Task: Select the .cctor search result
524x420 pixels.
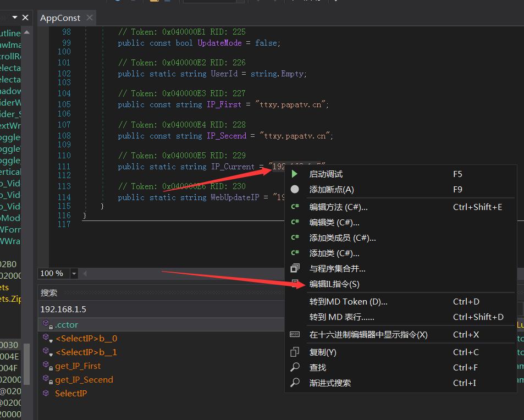Action: (x=67, y=325)
